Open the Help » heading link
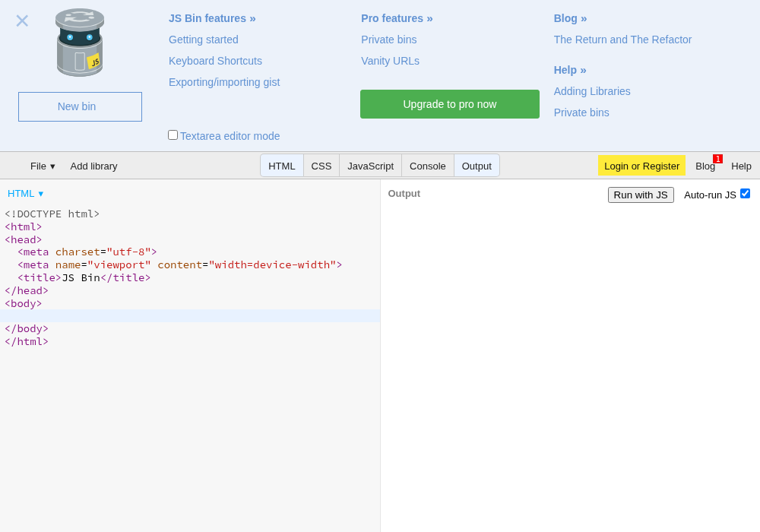The height and width of the screenshot is (532, 760). (x=570, y=70)
